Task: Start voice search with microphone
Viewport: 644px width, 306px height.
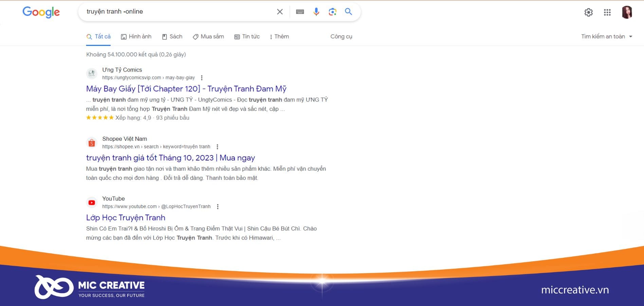Action: point(316,12)
